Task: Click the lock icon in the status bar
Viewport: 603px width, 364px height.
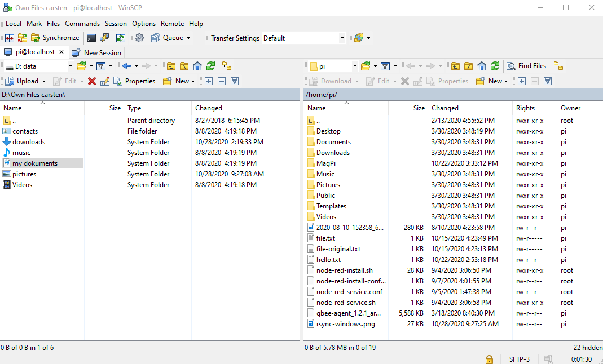Action: (489, 359)
